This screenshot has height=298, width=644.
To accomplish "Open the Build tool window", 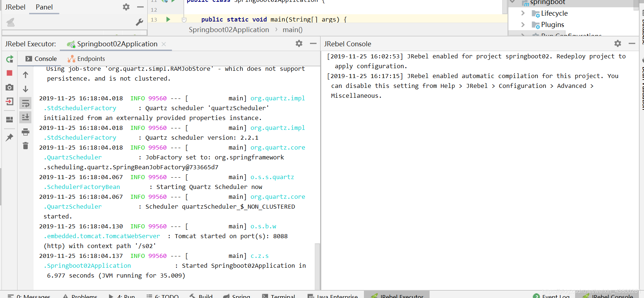I will point(201,295).
